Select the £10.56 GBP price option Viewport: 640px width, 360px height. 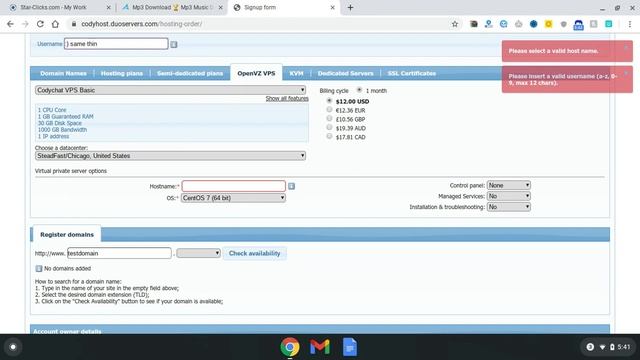[329, 118]
